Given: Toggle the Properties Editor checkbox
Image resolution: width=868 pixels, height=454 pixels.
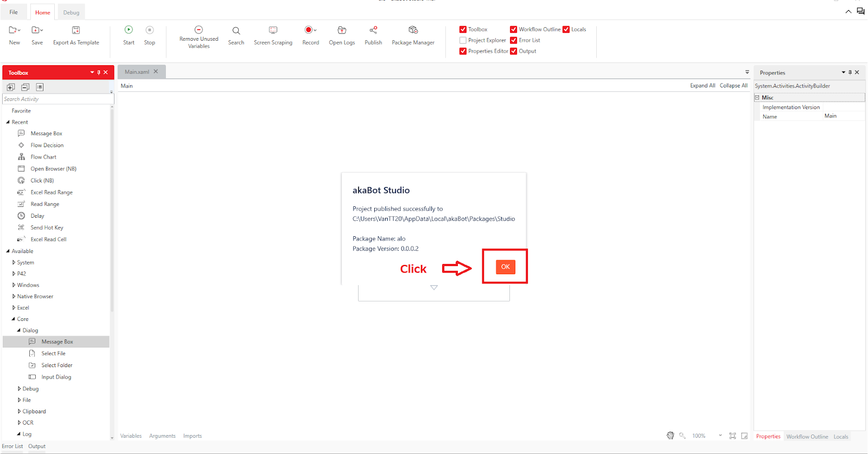Looking at the screenshot, I should click(x=463, y=51).
